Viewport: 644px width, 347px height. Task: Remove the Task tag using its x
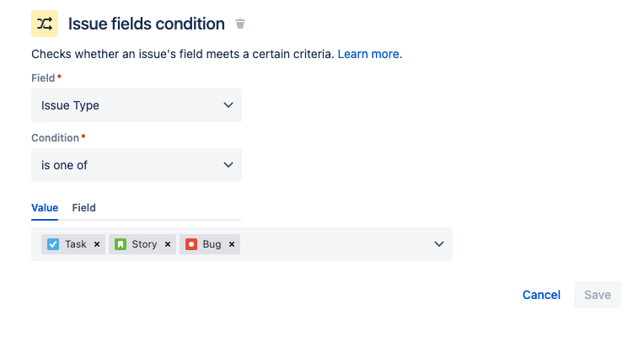pyautogui.click(x=97, y=244)
